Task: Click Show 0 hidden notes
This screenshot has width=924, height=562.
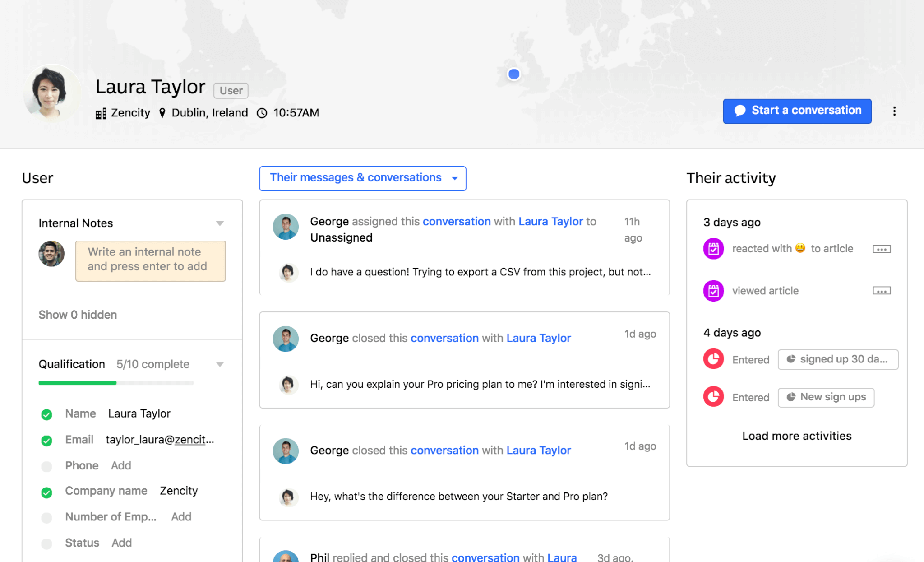Action: pyautogui.click(x=78, y=315)
